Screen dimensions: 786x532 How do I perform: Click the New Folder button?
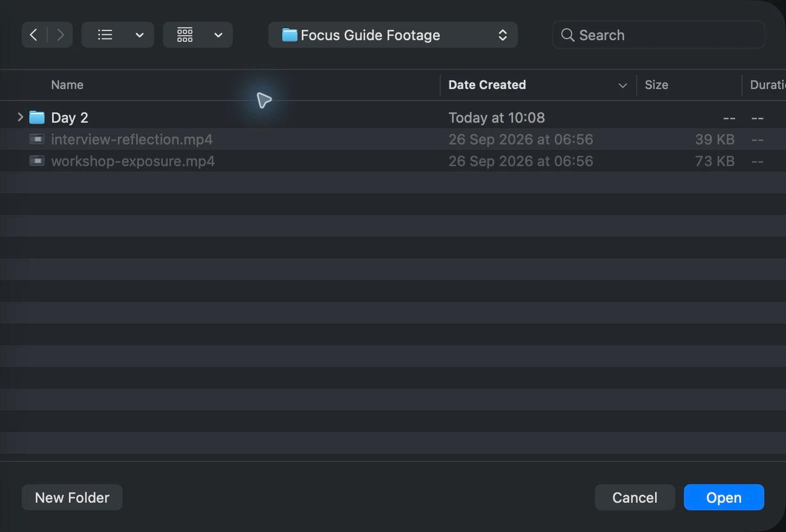72,497
